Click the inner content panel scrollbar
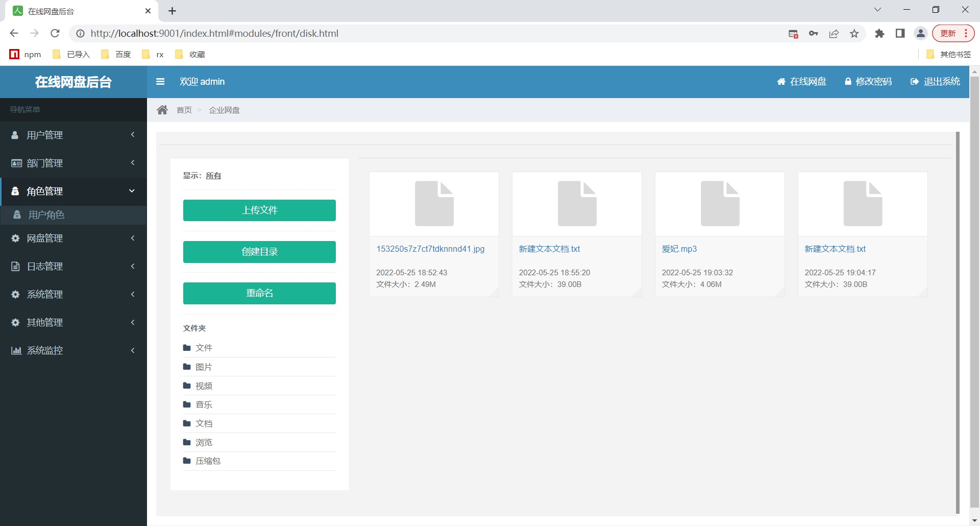The width and height of the screenshot is (980, 526). pos(958,322)
